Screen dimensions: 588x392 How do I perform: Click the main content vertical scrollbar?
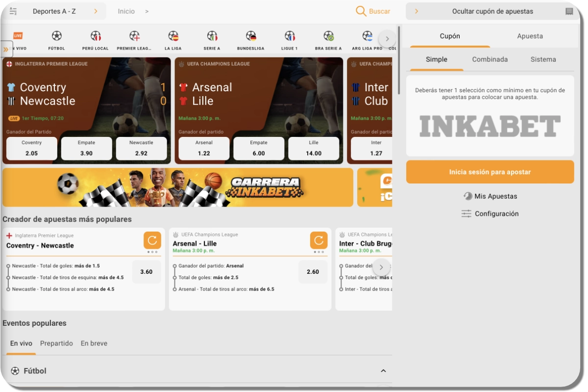[x=399, y=60]
